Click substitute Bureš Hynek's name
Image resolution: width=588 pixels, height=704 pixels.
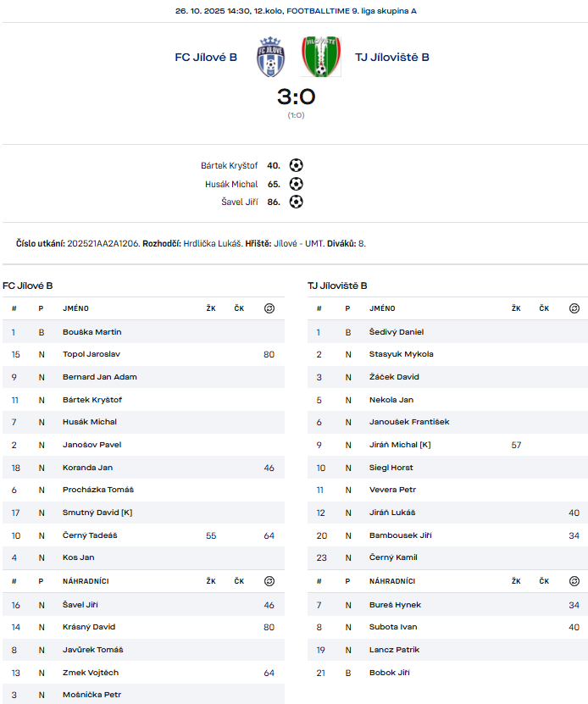(x=395, y=605)
